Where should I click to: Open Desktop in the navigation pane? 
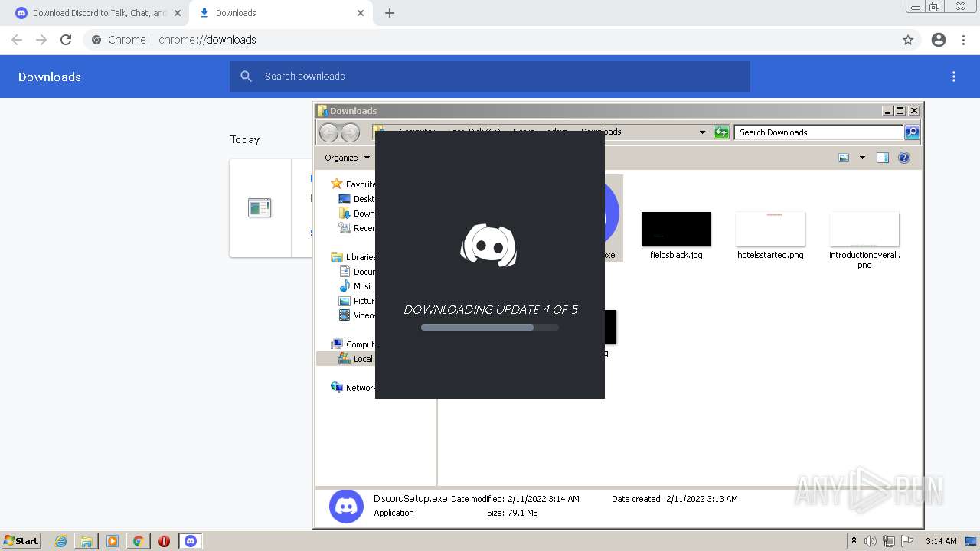(357, 199)
